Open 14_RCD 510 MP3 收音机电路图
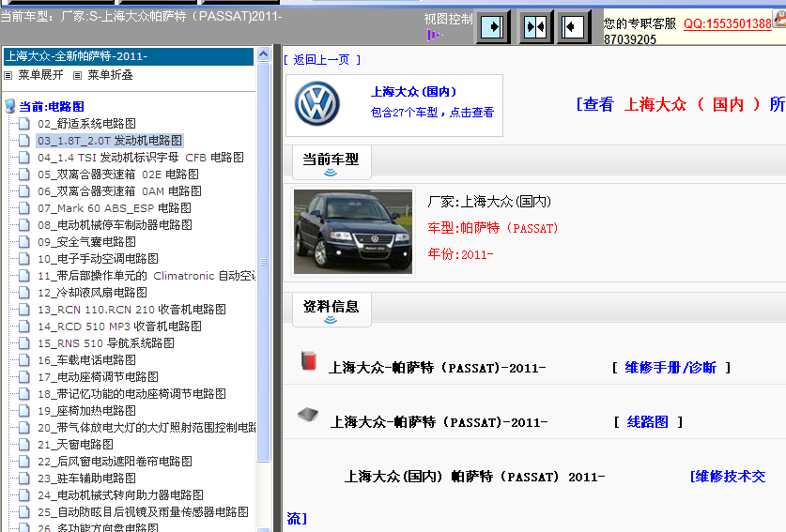The image size is (786, 532). point(119,327)
